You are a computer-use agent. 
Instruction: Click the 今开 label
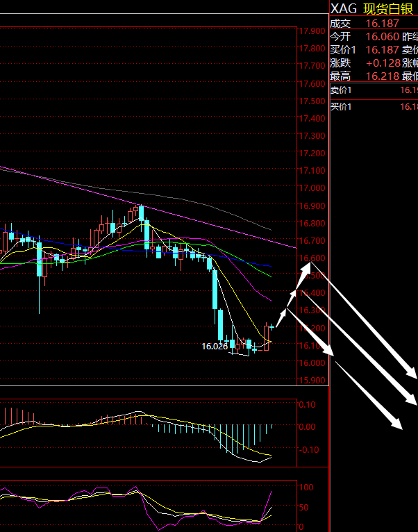pos(340,37)
